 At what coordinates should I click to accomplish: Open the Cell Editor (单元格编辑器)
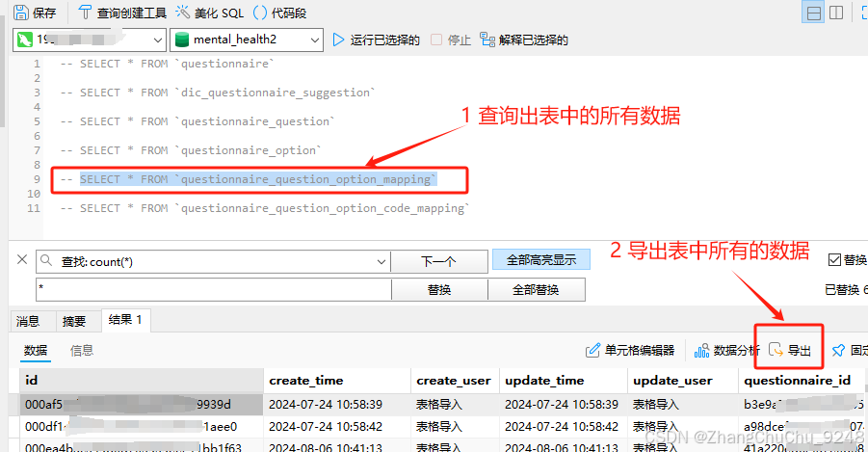(630, 350)
